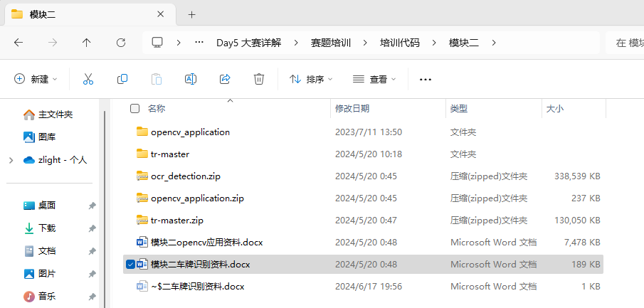
Task: Click the Delete trash bin icon
Action: click(x=260, y=79)
